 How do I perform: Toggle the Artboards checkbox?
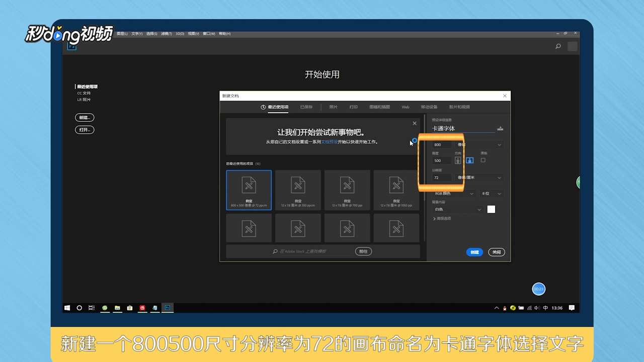coord(483,160)
